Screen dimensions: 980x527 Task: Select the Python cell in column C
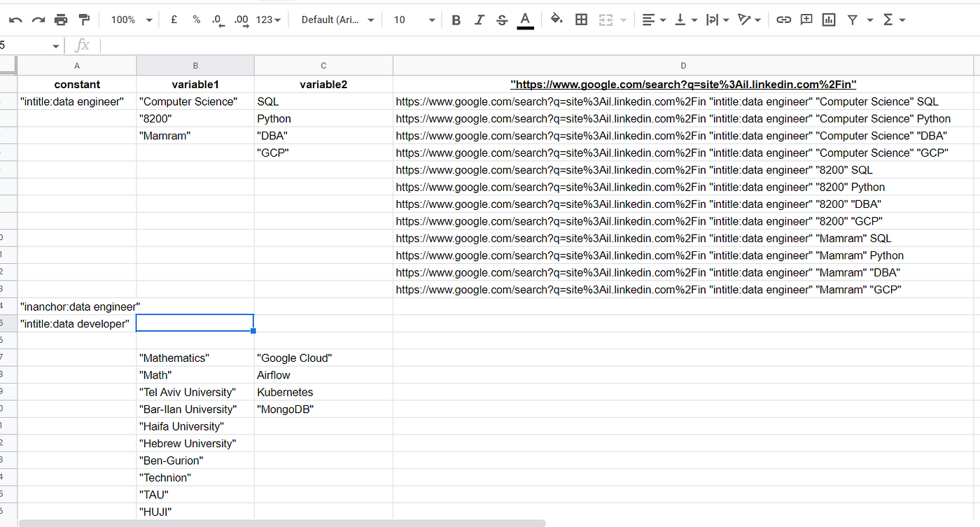(323, 119)
